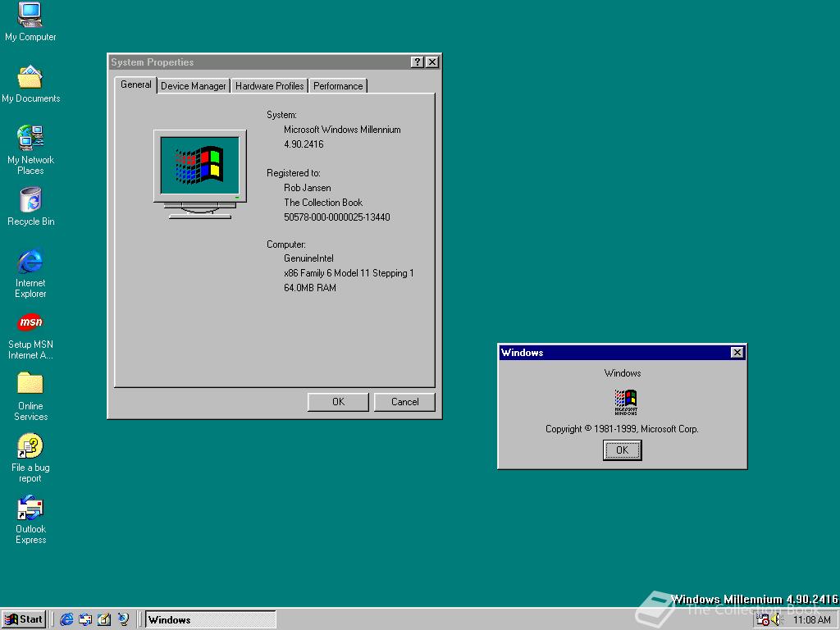
Task: Click the desktop build text Windows Millennium 4.90.2416
Action: pyautogui.click(x=755, y=599)
